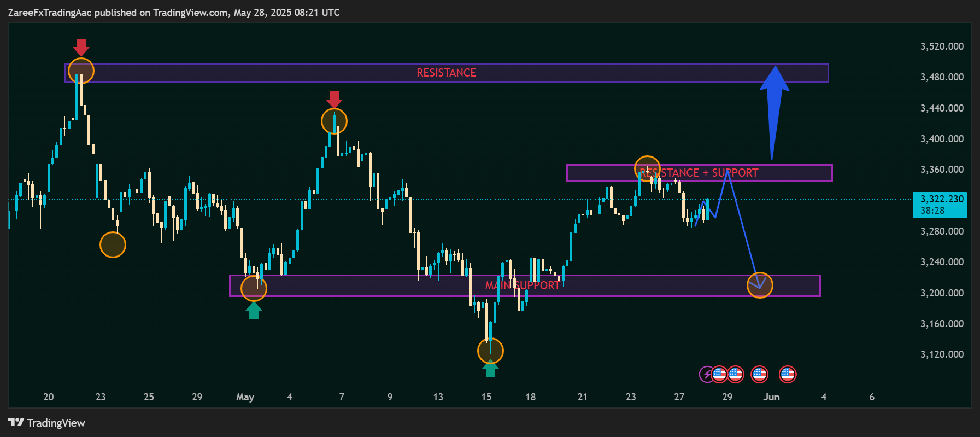Click the 7 date on time axis

342,397
